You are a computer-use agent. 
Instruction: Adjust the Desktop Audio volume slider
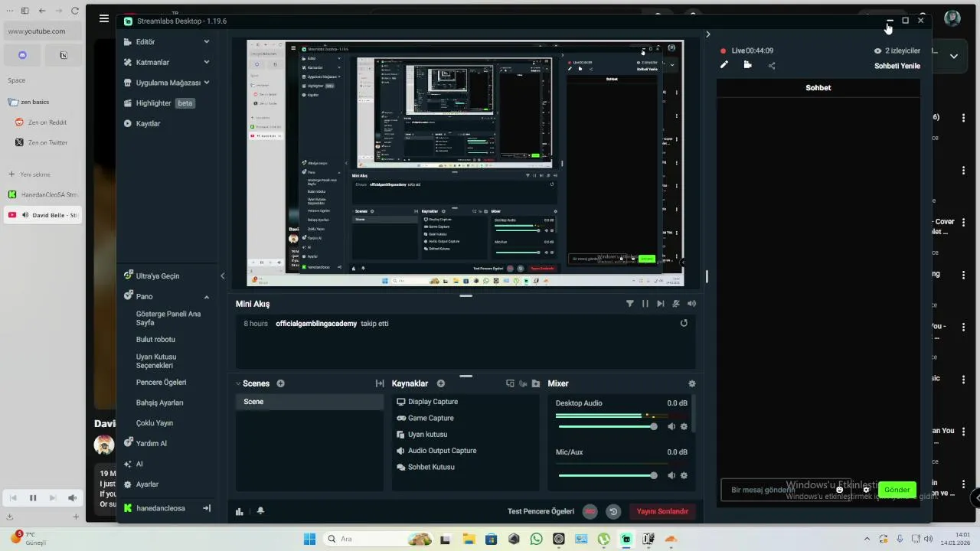tap(608, 426)
